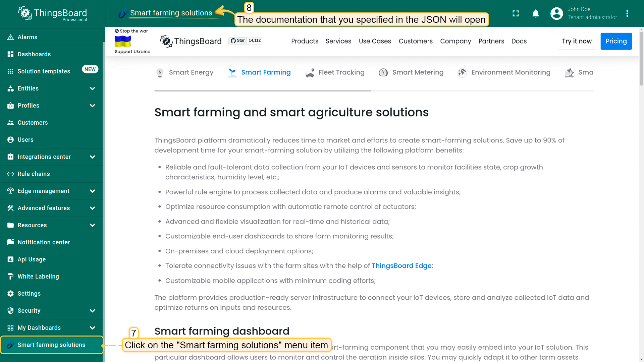
Task: Open Company navigation item
Action: pos(455,41)
